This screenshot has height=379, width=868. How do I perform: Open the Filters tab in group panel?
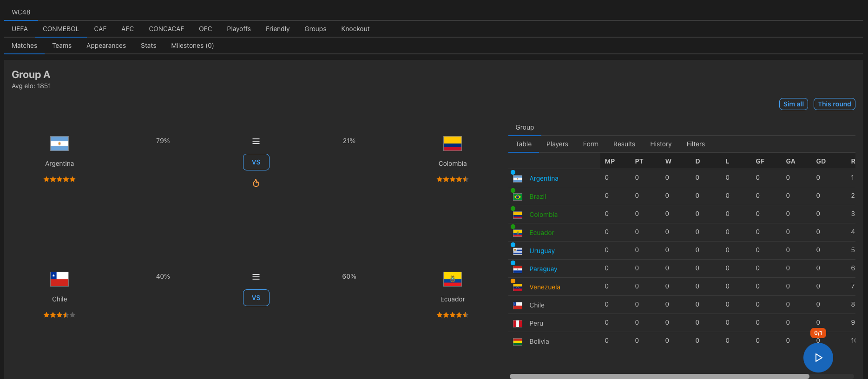[x=696, y=144]
